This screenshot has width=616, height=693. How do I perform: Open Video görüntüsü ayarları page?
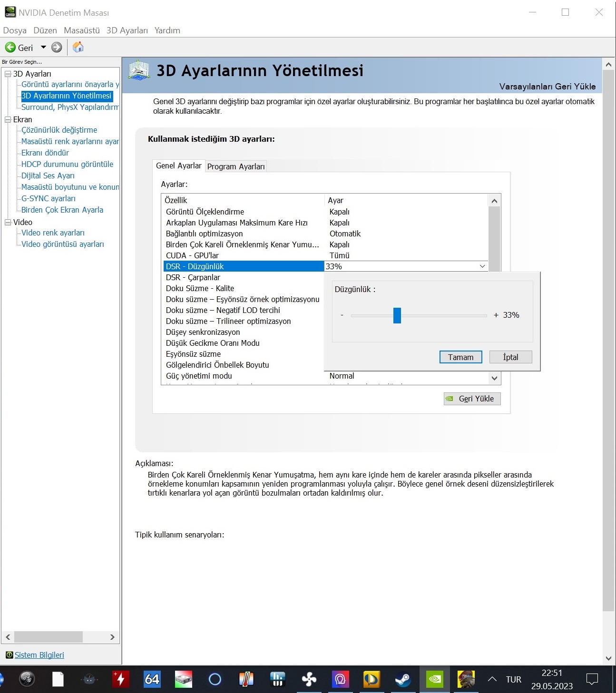click(63, 244)
